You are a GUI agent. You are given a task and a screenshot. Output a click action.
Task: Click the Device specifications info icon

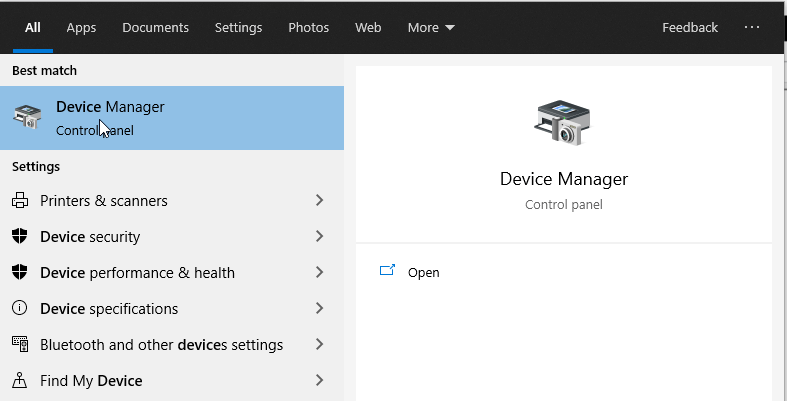coord(20,308)
